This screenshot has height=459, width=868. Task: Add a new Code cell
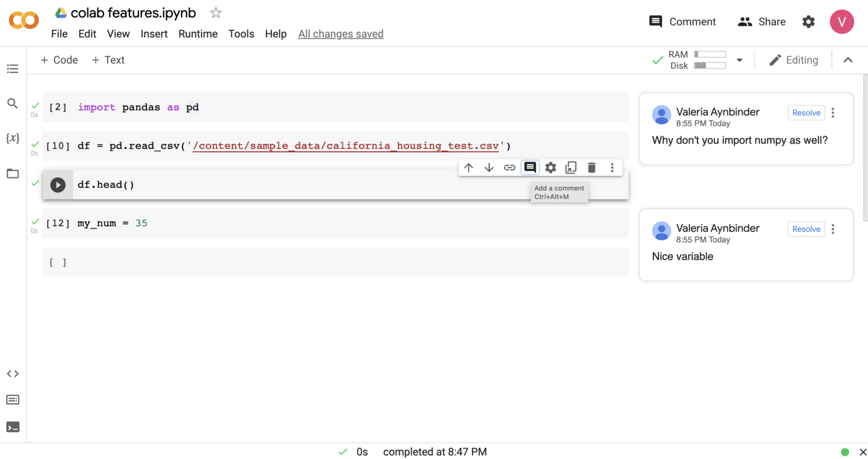(x=59, y=60)
